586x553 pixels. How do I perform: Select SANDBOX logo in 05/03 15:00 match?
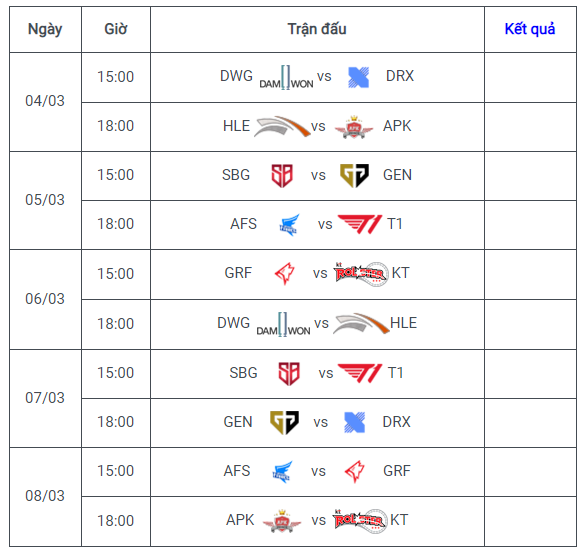pos(282,175)
